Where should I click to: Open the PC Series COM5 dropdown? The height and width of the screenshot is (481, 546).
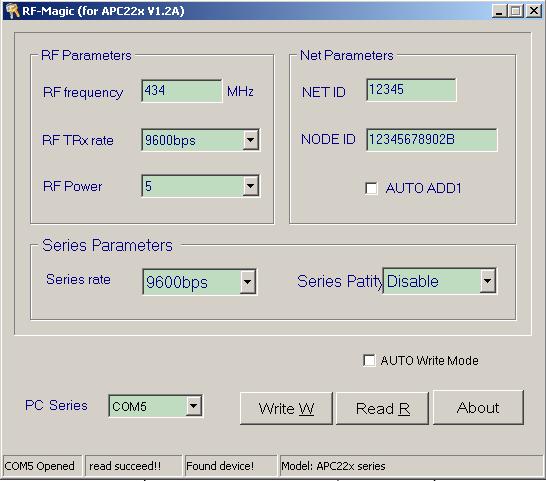point(193,405)
